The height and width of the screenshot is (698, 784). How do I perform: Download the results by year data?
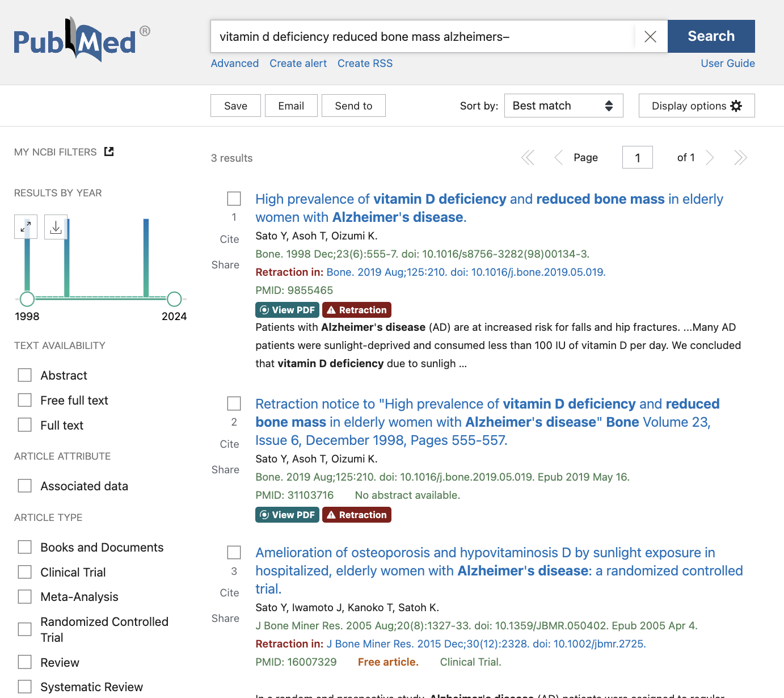pyautogui.click(x=56, y=228)
